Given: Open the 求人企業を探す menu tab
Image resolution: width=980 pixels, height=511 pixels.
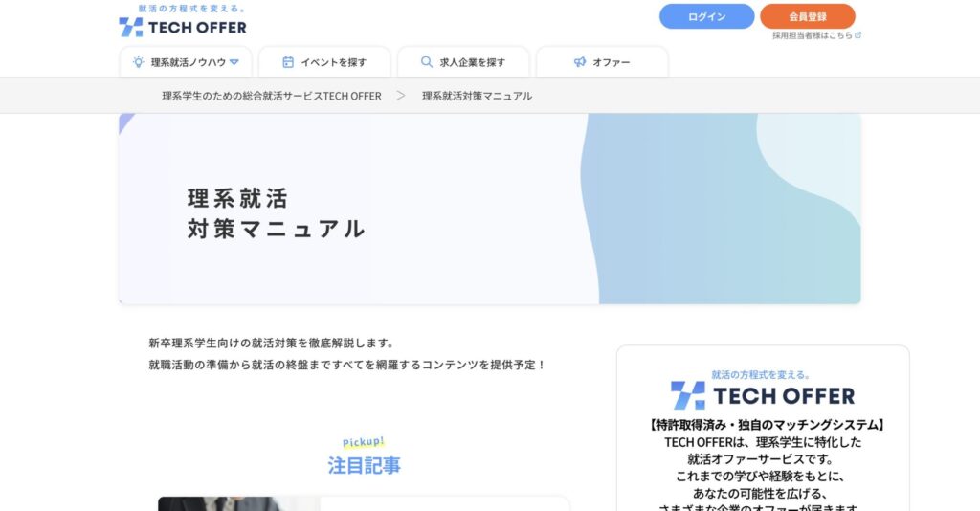Looking at the screenshot, I should [463, 62].
